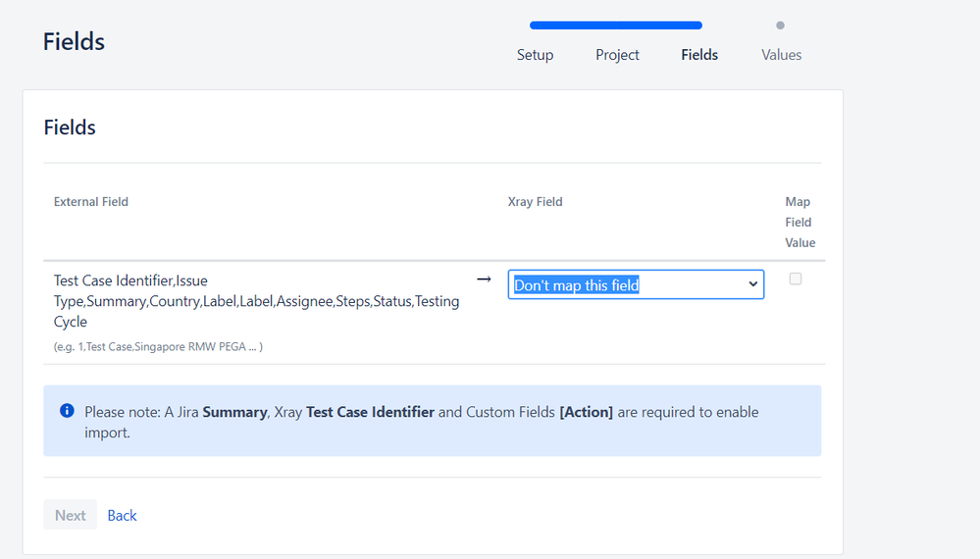Click the Xray Field column header
The width and height of the screenshot is (980, 559).
tap(535, 202)
